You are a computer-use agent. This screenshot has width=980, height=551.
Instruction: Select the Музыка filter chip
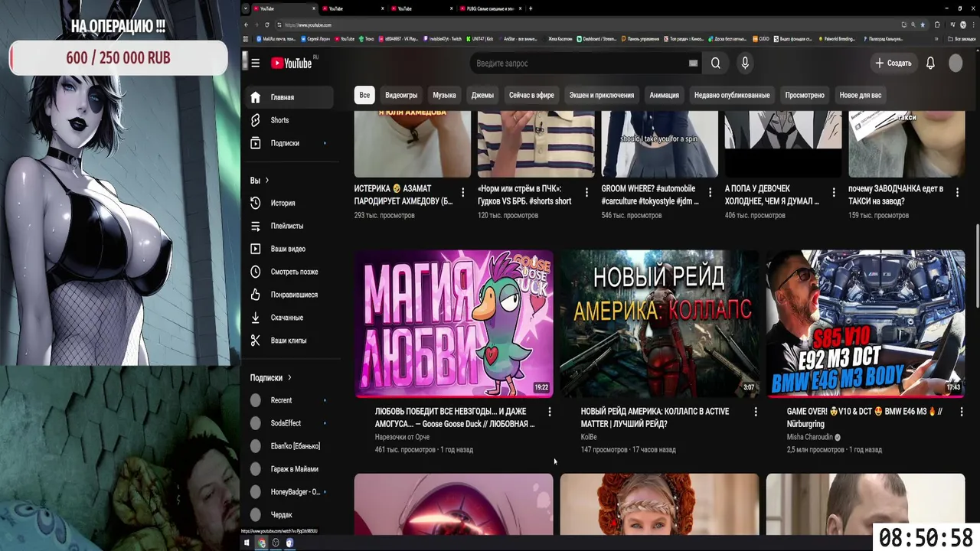[x=444, y=96]
